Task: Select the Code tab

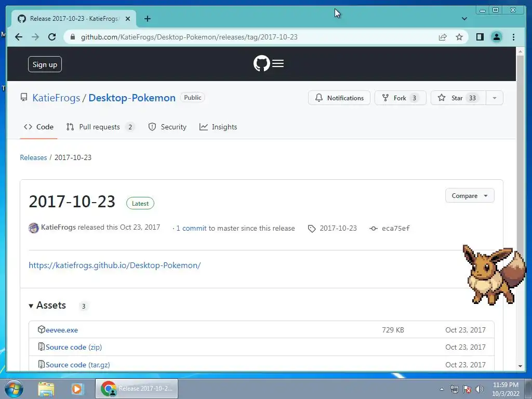Action: (38, 127)
